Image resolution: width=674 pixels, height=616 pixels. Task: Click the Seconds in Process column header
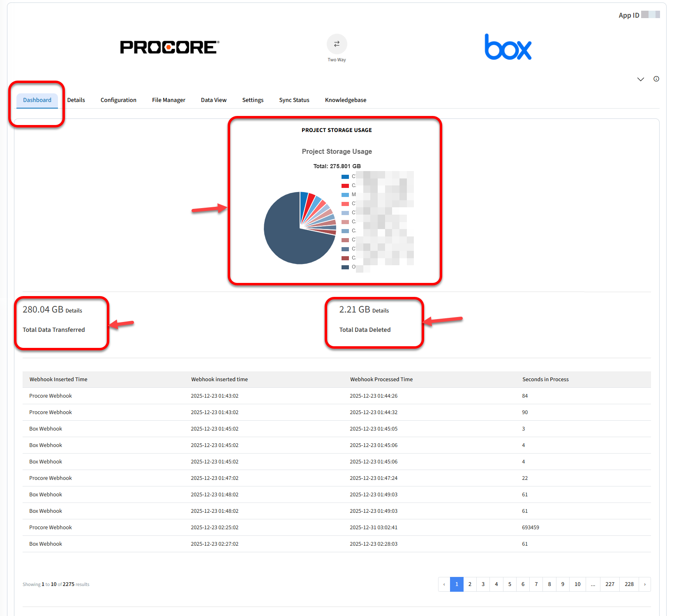pos(545,380)
